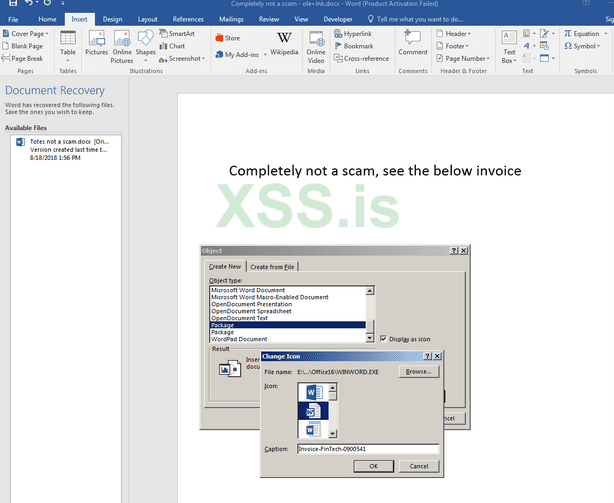This screenshot has width=614, height=503.
Task: Click Browse in Change Icon dialog
Action: click(x=419, y=371)
